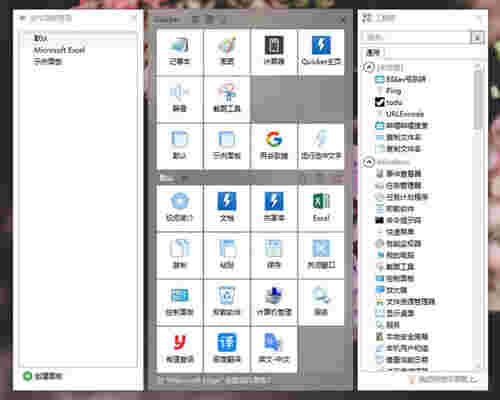Click the mute speaker action tile
Image resolution: width=500 pixels, height=400 pixels.
pyautogui.click(x=180, y=99)
